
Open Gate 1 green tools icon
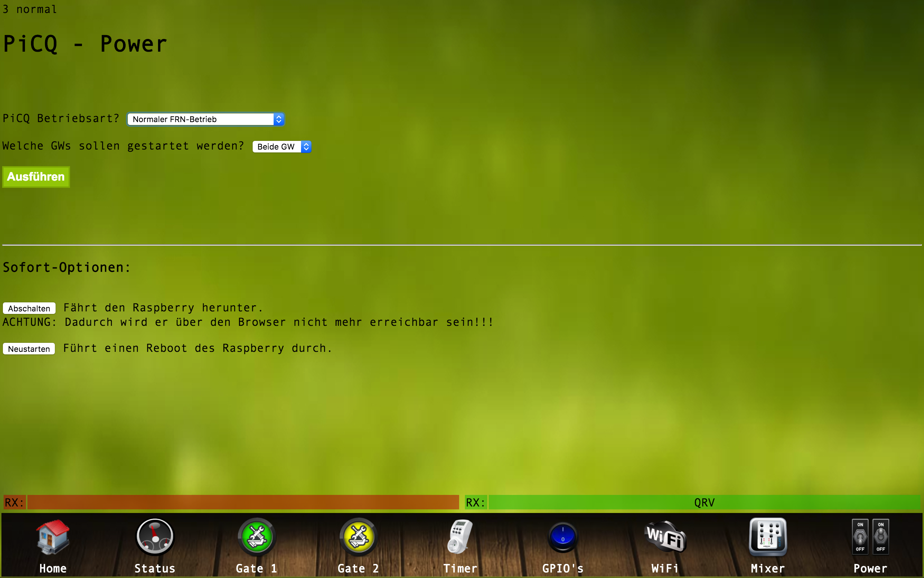[x=257, y=536]
